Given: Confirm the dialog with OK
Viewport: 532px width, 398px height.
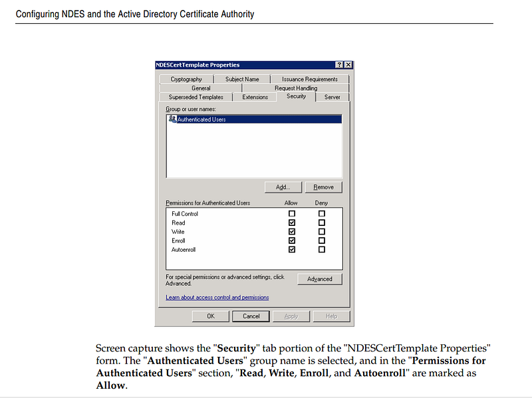Looking at the screenshot, I should (211, 316).
